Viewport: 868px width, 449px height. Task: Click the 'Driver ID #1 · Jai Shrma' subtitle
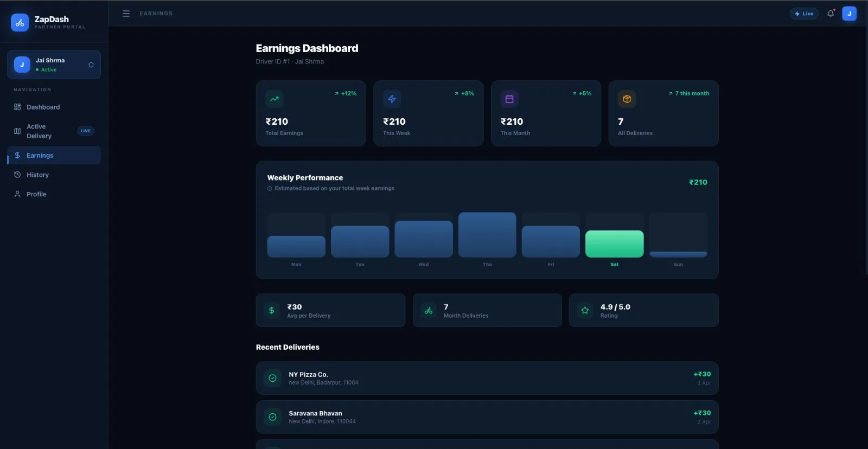pos(290,61)
